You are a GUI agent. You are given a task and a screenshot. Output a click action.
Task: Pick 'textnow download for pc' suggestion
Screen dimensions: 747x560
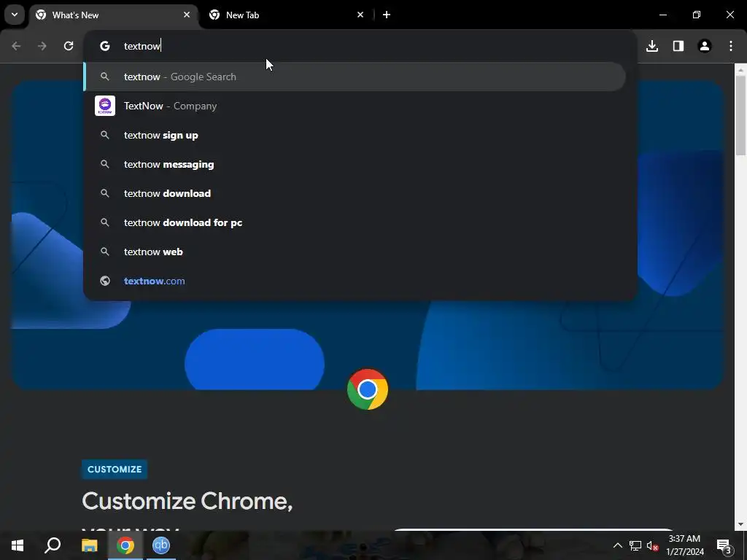pyautogui.click(x=355, y=222)
